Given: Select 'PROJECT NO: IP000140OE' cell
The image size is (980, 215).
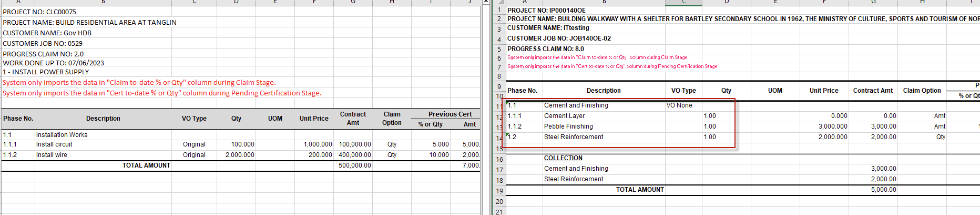Looking at the screenshot, I should (x=546, y=10).
